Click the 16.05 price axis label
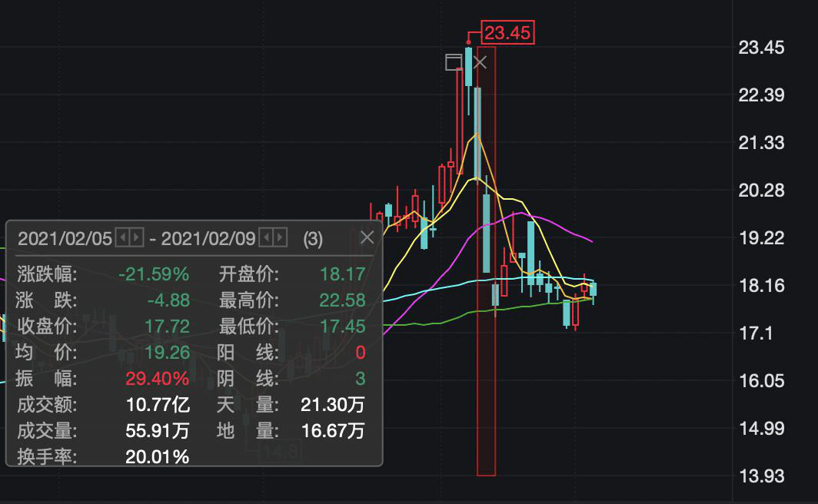The image size is (818, 504). click(x=761, y=381)
